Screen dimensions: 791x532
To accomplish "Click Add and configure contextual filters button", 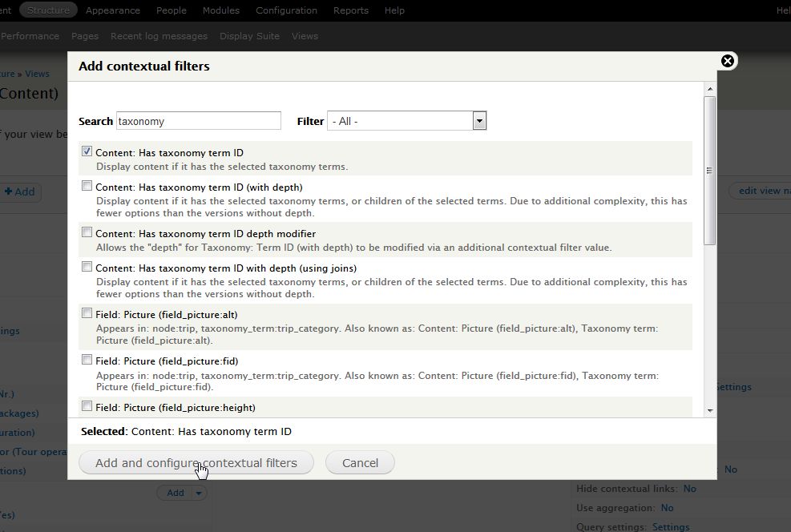I will click(196, 462).
